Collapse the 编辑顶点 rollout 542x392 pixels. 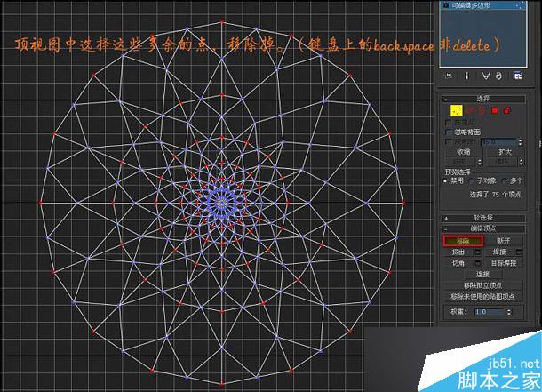pyautogui.click(x=483, y=228)
